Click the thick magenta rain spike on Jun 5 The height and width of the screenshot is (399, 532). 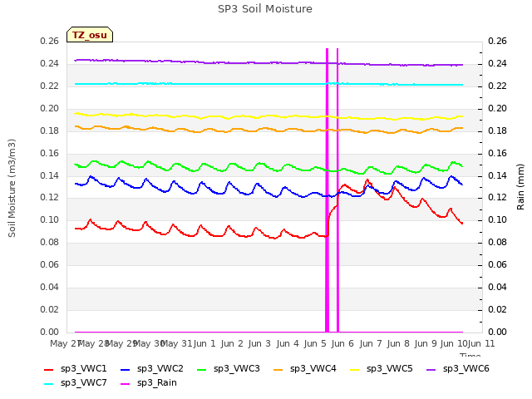click(x=327, y=190)
